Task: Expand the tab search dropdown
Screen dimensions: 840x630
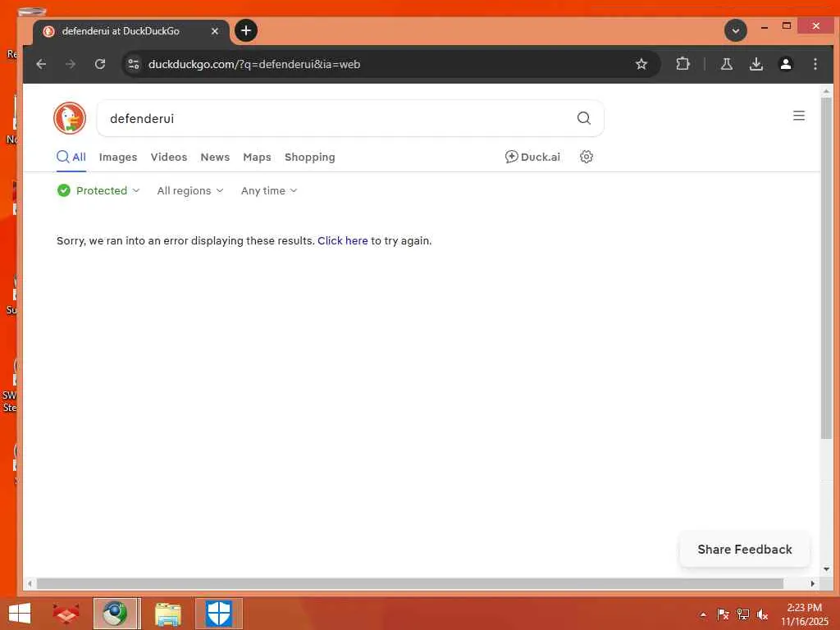Action: click(x=736, y=30)
